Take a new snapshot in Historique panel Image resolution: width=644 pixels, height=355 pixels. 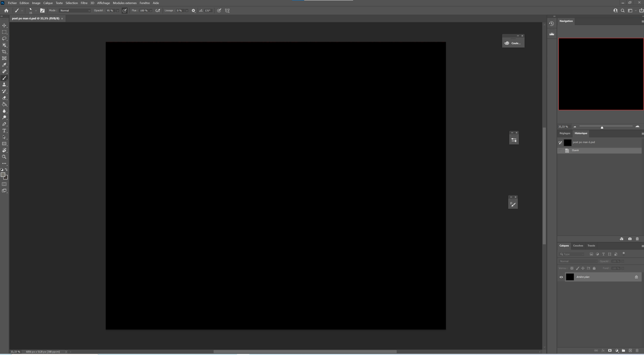(630, 239)
